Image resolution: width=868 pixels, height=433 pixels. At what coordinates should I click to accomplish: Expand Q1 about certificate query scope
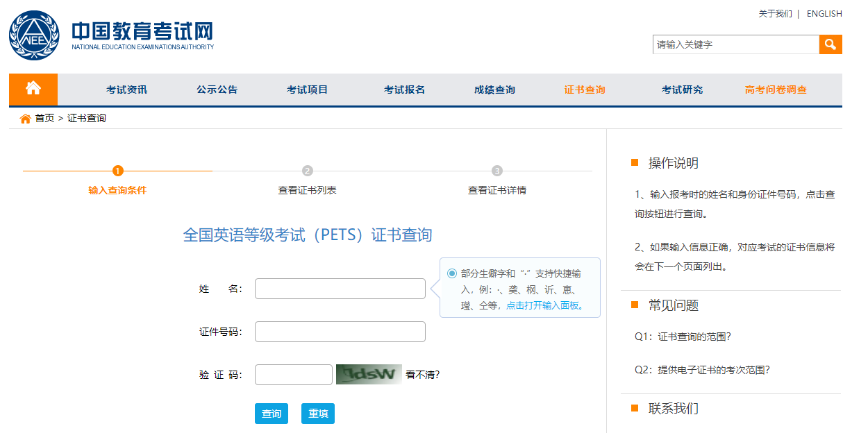pos(683,337)
